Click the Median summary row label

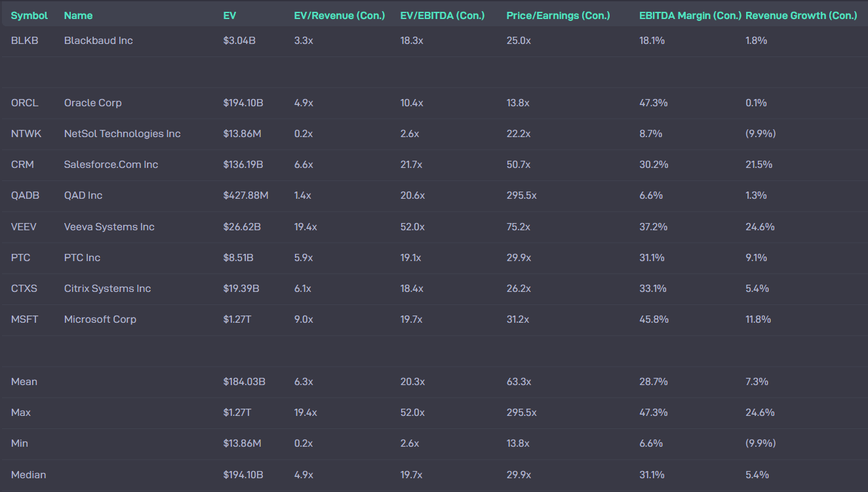tap(29, 475)
